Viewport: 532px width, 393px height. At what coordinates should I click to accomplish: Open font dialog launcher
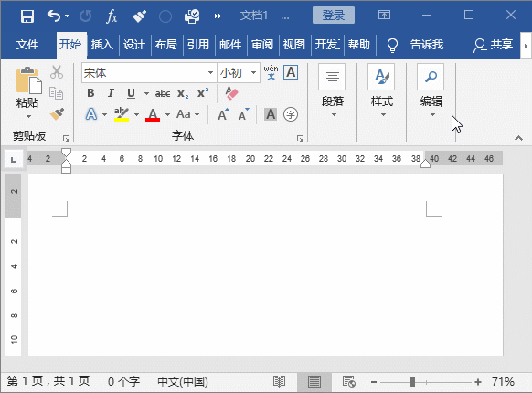(x=300, y=139)
